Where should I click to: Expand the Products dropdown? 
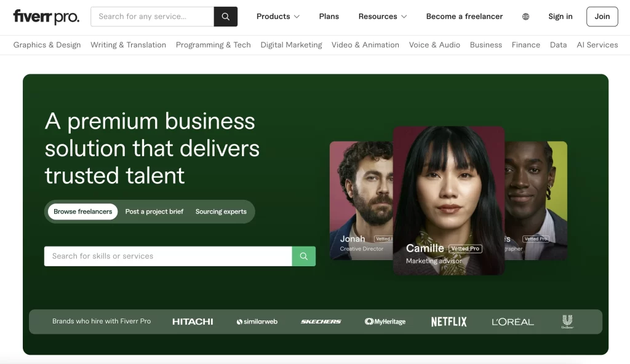[x=278, y=17]
